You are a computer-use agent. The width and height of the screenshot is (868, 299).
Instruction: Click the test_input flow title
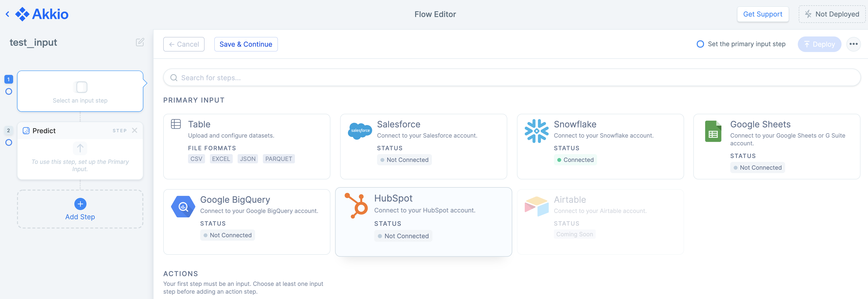(33, 43)
